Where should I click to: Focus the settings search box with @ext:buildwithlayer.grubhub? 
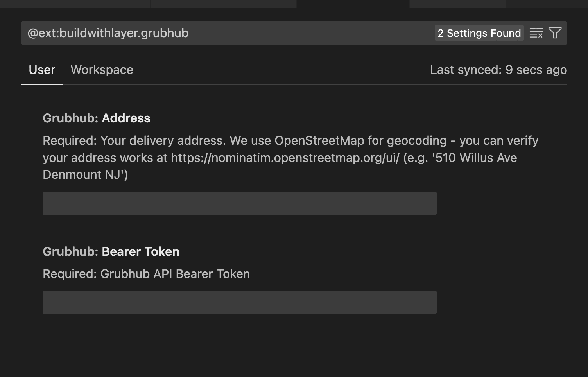click(227, 33)
